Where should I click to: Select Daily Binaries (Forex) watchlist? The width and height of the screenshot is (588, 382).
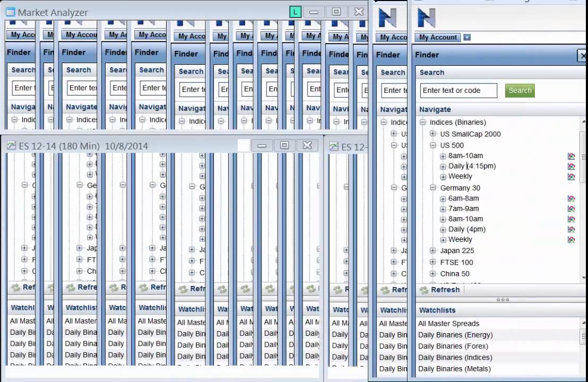[453, 346]
